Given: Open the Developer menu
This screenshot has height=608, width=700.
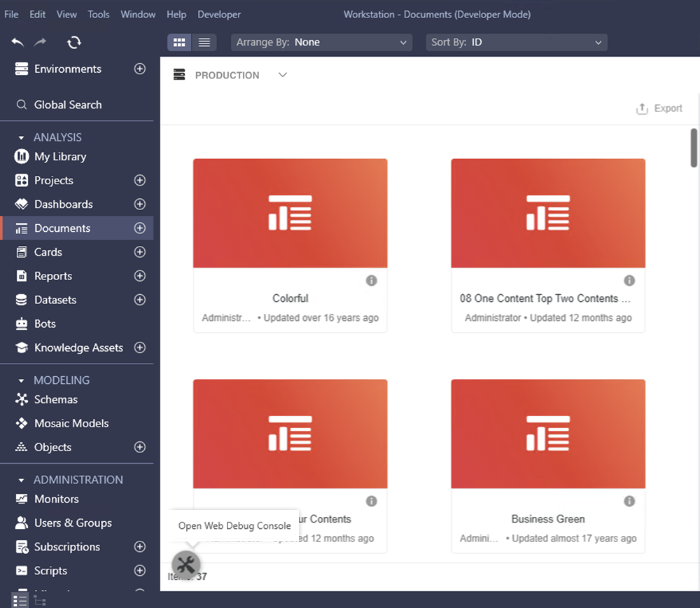Looking at the screenshot, I should [219, 14].
